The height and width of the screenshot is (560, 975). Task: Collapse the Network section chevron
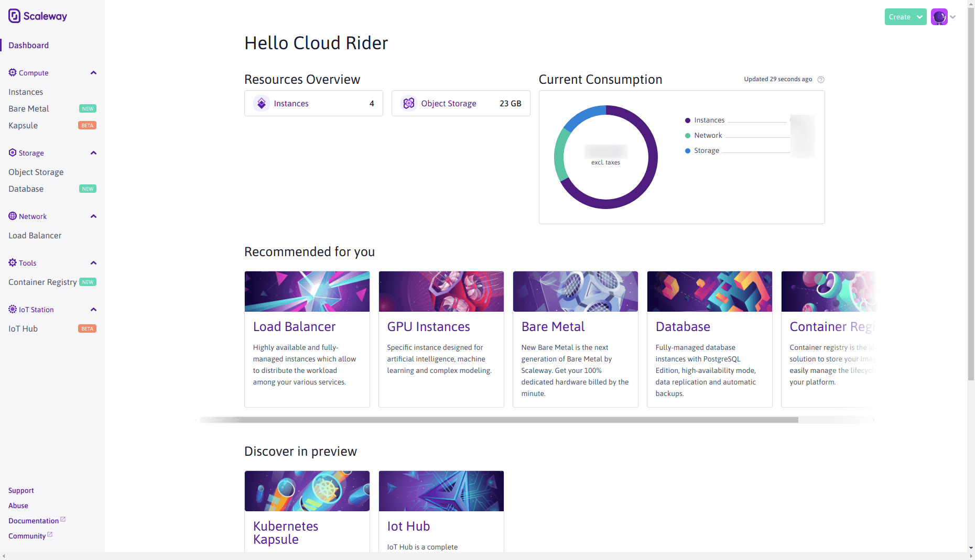93,216
